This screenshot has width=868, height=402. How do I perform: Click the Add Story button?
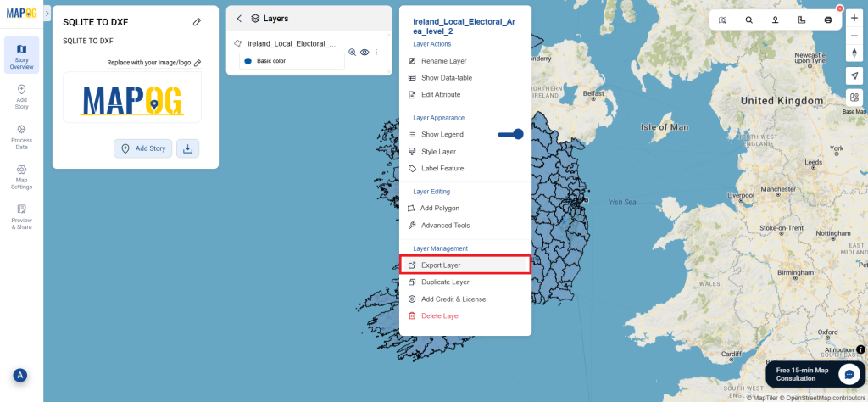coord(142,148)
